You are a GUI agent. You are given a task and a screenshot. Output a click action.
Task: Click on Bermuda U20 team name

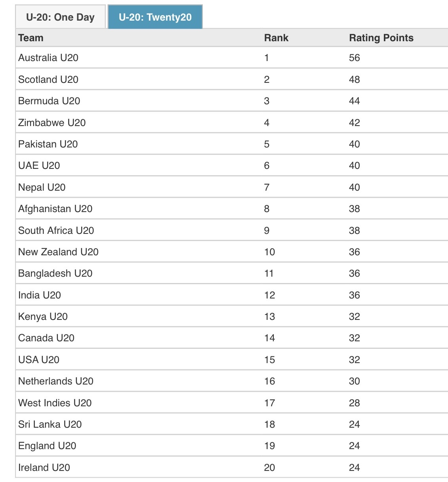pyautogui.click(x=49, y=101)
